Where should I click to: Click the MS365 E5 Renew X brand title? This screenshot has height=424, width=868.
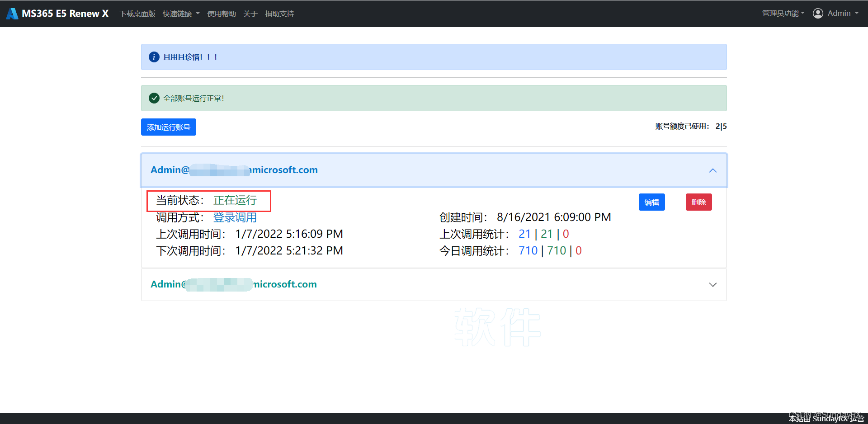[65, 14]
